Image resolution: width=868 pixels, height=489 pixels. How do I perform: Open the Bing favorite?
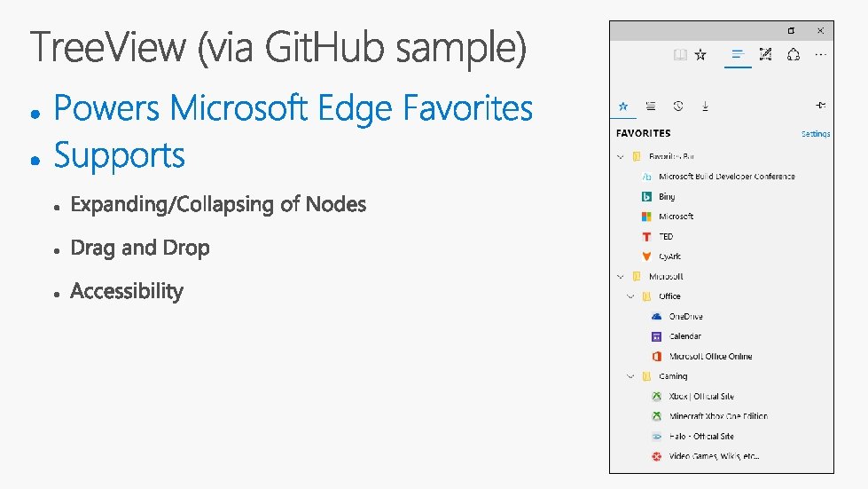click(x=667, y=196)
